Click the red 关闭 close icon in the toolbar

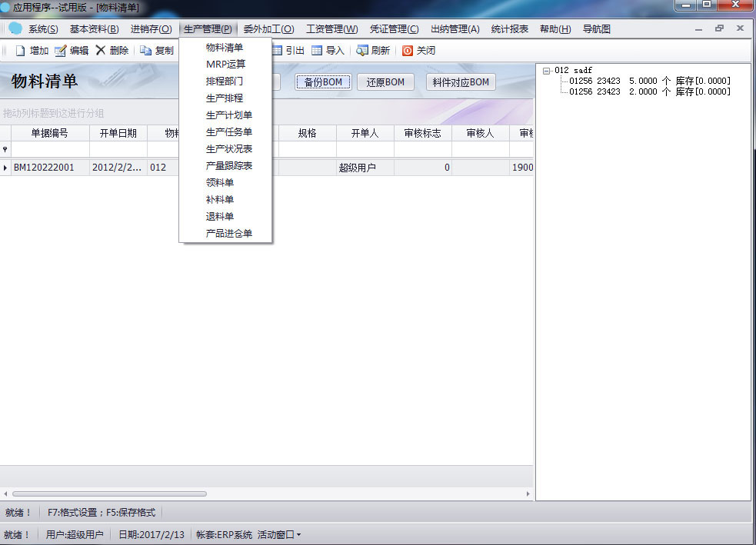[408, 51]
